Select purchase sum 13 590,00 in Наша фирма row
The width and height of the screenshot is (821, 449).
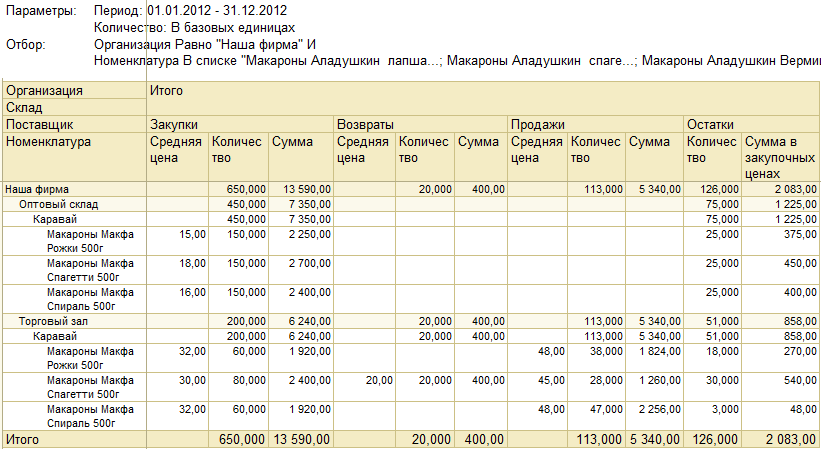pos(301,189)
